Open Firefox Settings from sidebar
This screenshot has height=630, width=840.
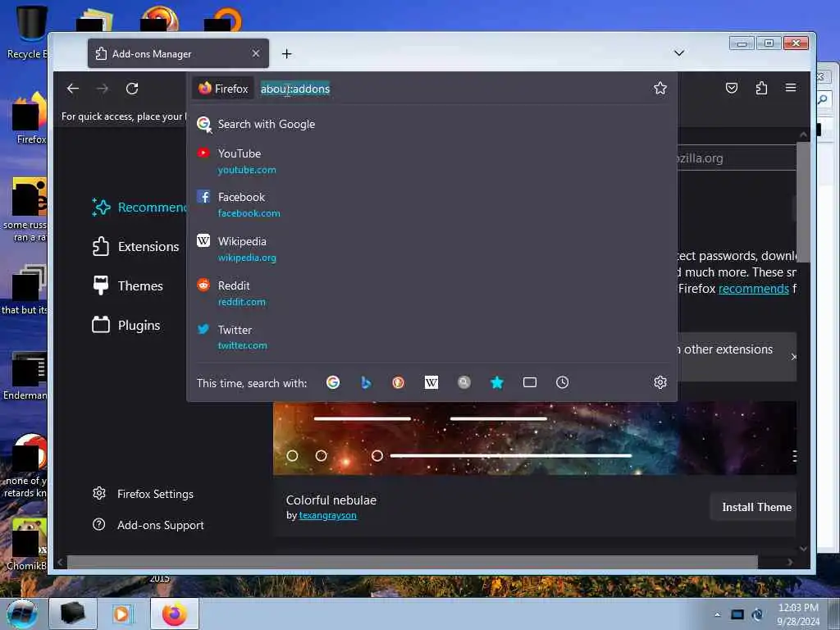tap(143, 494)
